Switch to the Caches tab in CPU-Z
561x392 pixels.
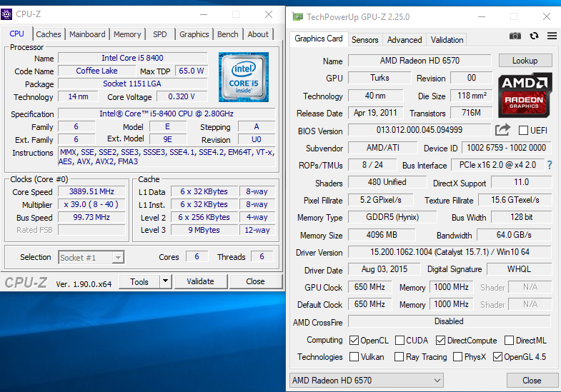click(x=49, y=34)
